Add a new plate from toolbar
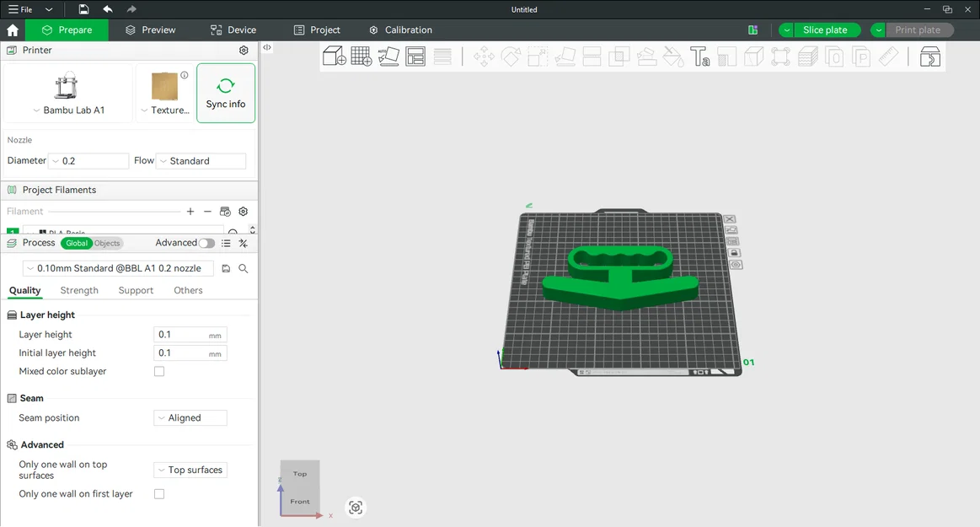 (x=361, y=56)
